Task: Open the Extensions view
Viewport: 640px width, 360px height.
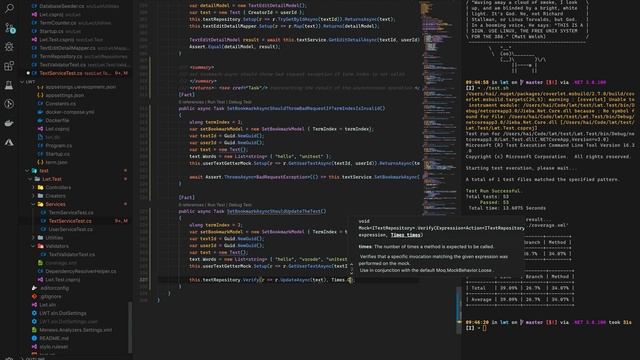Action: (x=9, y=66)
